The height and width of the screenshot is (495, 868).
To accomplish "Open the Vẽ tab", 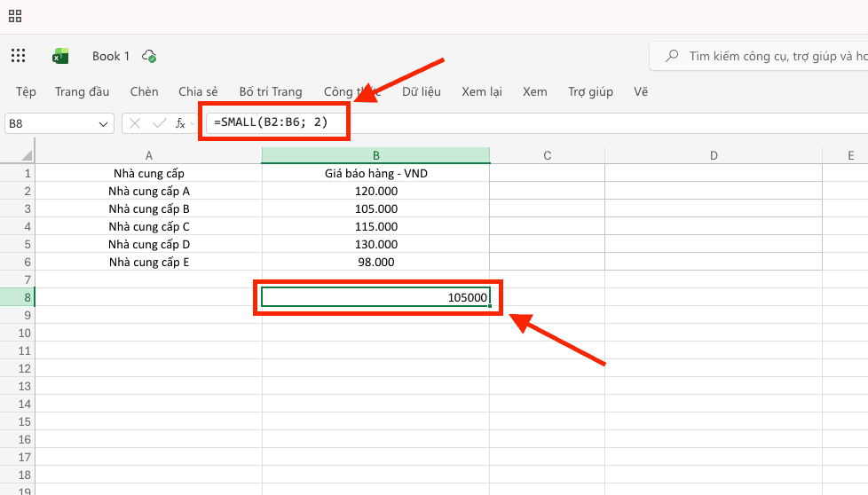I will [x=641, y=91].
